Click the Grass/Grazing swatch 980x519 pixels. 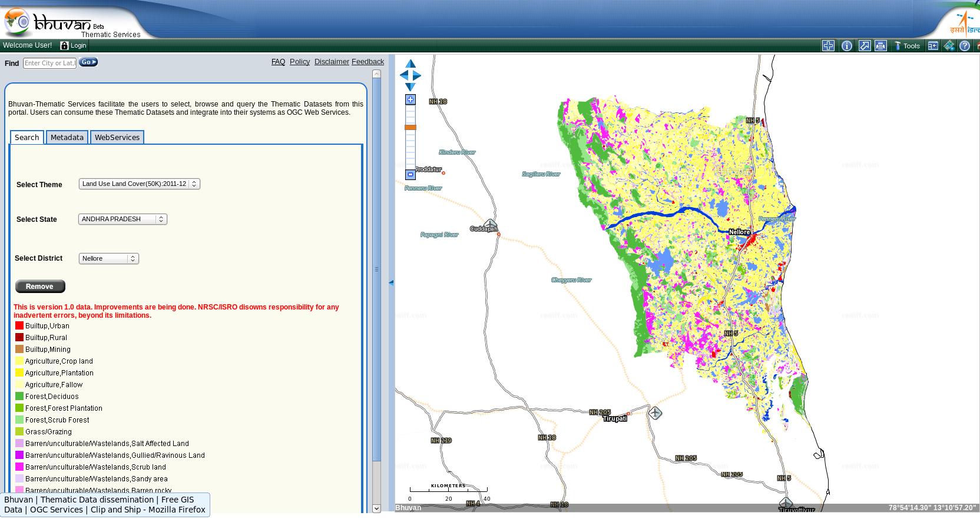click(19, 431)
